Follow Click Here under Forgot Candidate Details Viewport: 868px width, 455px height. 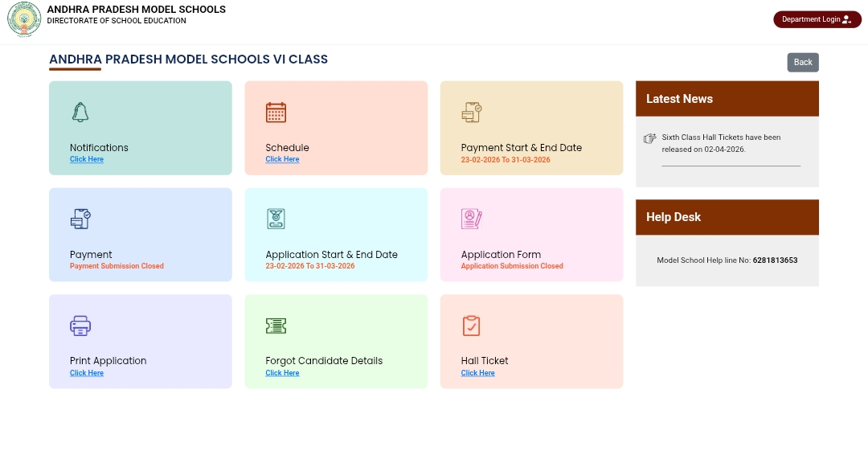(x=282, y=373)
